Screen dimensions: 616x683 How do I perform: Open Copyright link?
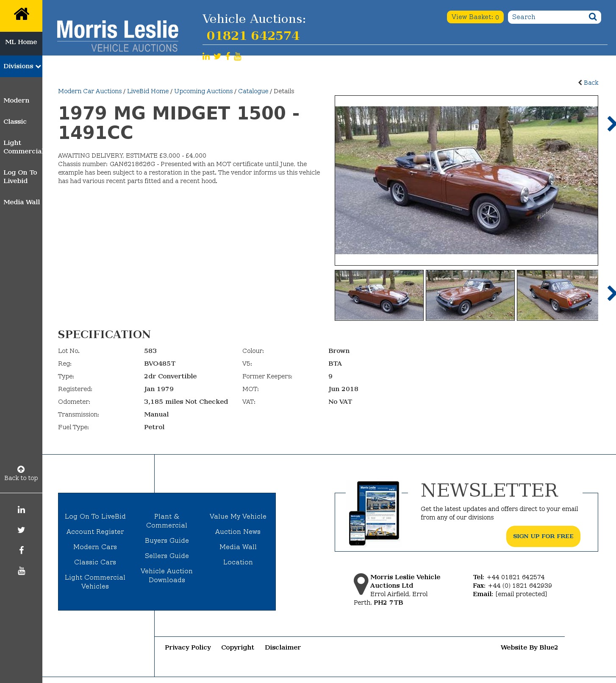[x=238, y=647]
